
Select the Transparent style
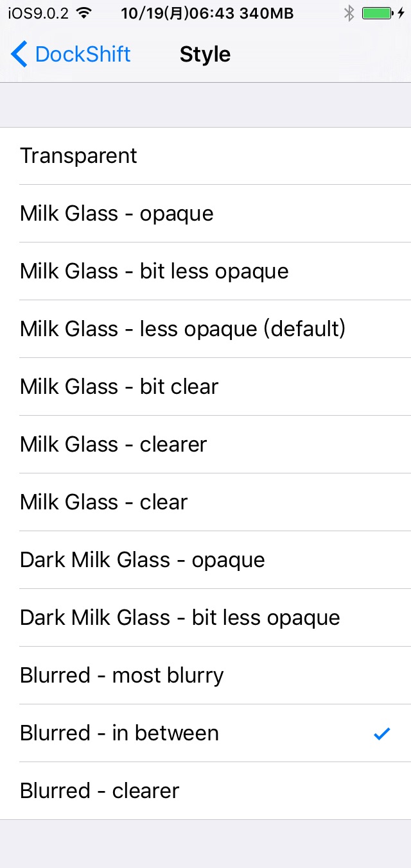[x=205, y=156]
